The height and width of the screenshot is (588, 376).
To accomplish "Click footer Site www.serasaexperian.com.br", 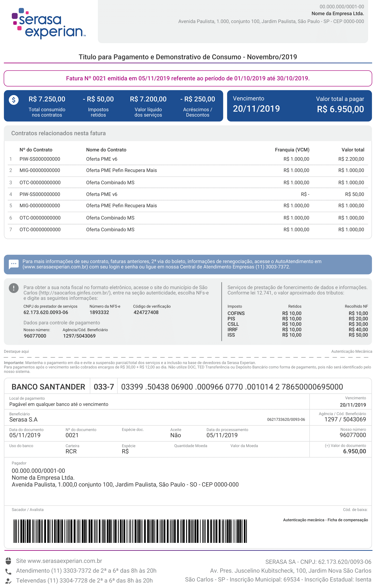I will [x=59, y=561].
